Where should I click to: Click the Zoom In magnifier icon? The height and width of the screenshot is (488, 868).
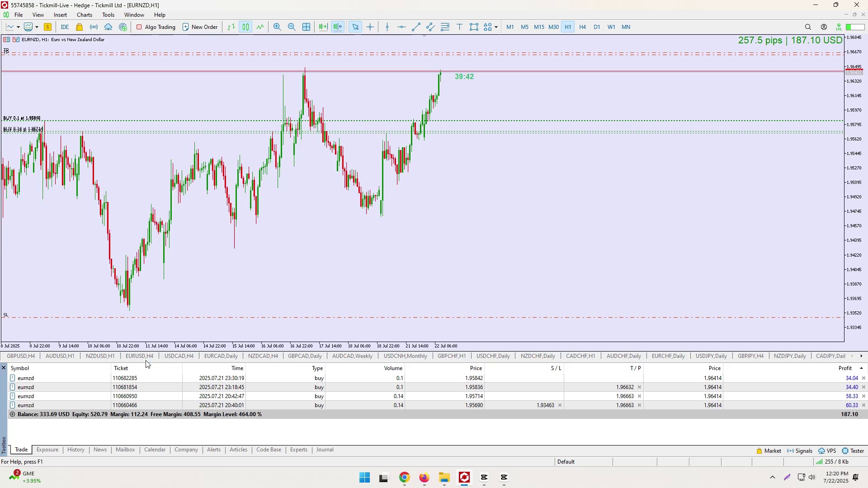(x=277, y=27)
